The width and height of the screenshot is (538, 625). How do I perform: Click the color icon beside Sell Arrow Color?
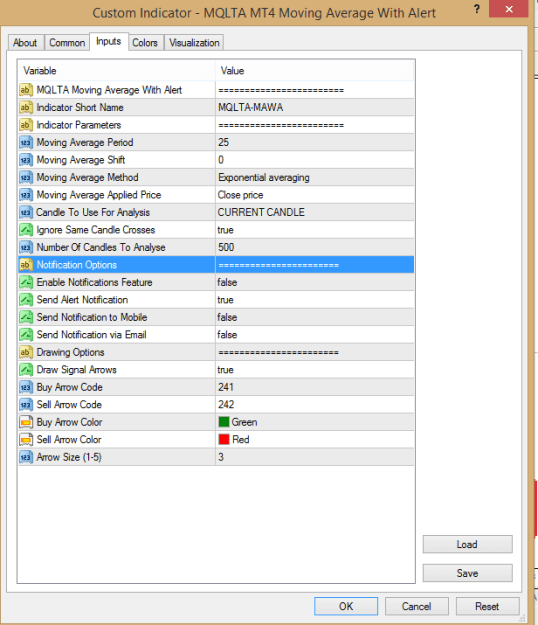(x=26, y=440)
